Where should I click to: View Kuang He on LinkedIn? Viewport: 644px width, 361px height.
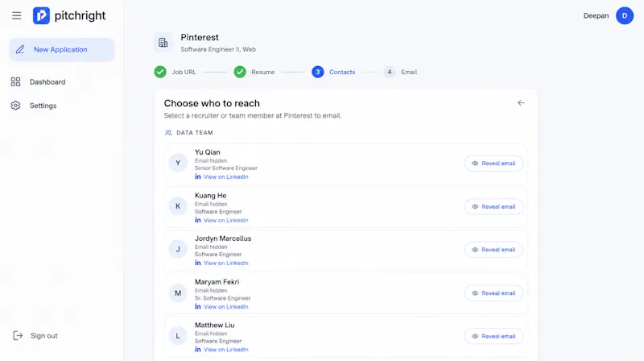[x=226, y=220]
